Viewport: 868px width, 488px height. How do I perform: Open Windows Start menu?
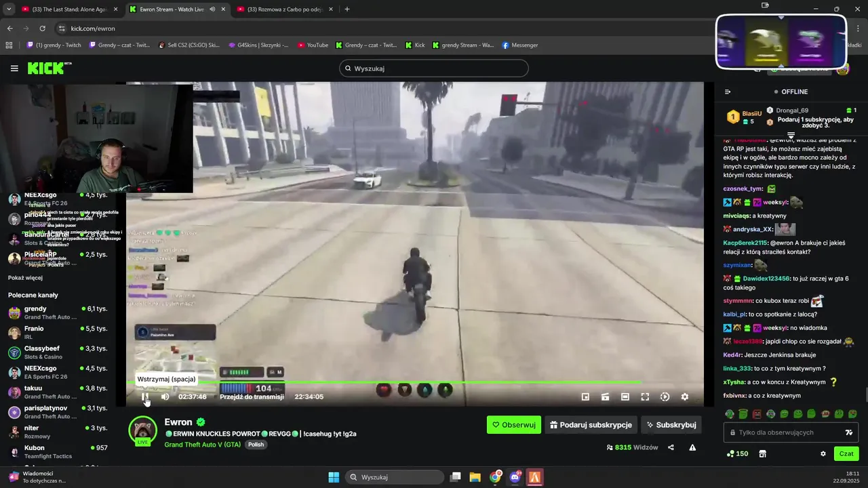tap(334, 477)
